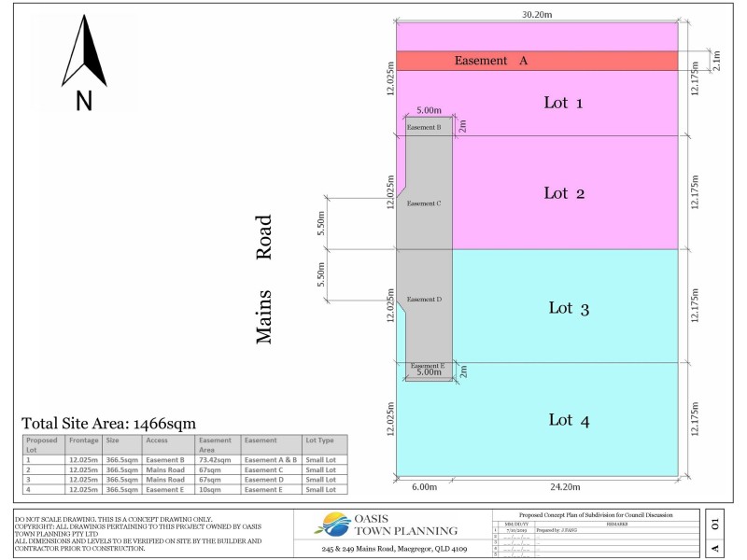This screenshot has width=747, height=560.
Task: Click the Lot 4 label
Action: click(x=569, y=420)
